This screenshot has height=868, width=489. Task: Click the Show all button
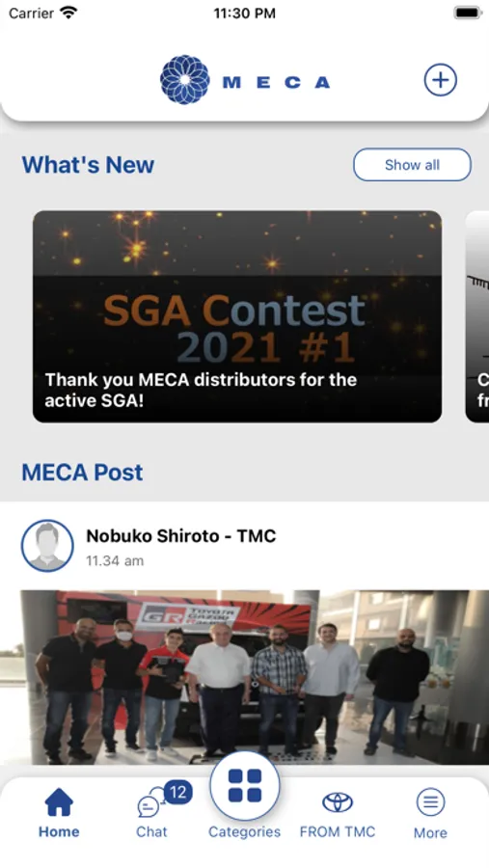point(412,164)
